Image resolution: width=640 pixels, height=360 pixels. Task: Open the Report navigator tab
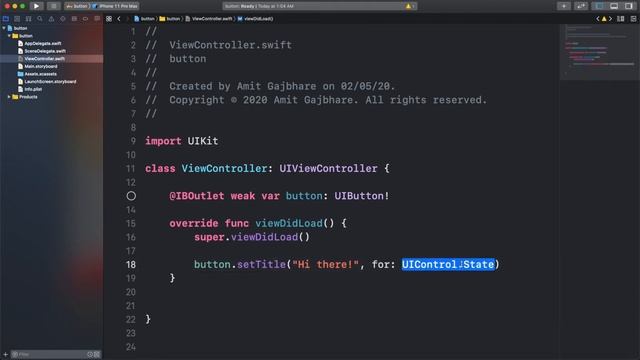[97, 19]
